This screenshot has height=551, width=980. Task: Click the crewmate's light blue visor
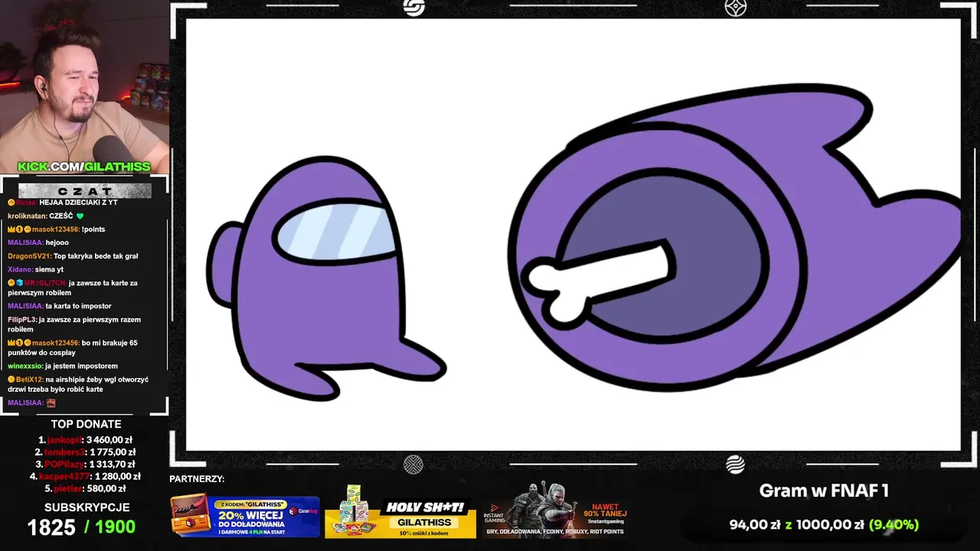coord(337,230)
